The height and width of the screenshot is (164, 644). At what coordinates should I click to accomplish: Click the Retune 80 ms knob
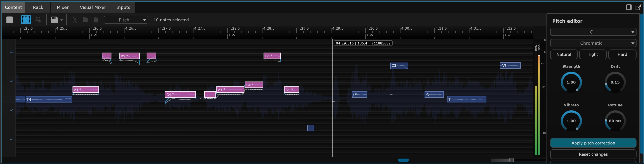pos(615,121)
